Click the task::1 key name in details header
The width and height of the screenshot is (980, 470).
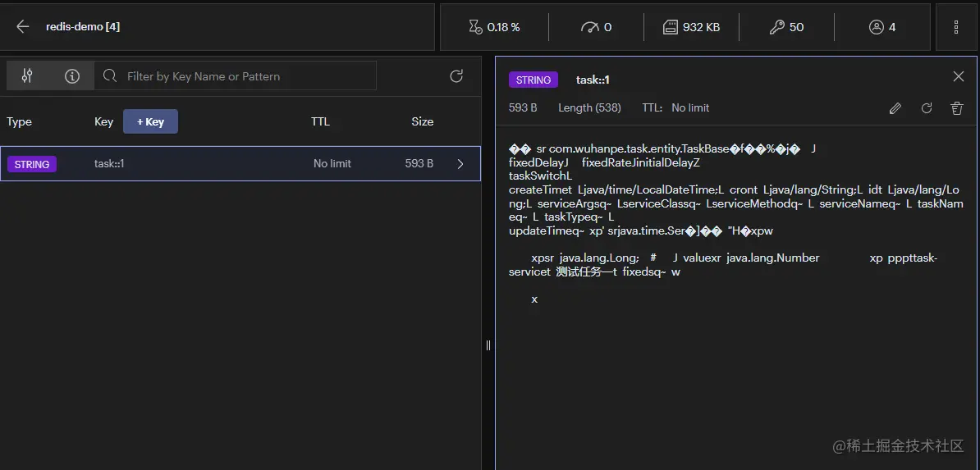coord(593,80)
